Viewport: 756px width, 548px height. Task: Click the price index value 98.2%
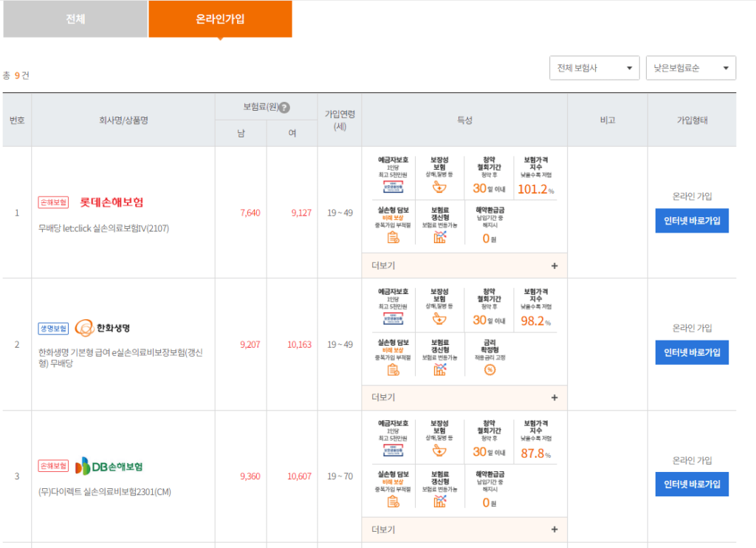click(536, 321)
